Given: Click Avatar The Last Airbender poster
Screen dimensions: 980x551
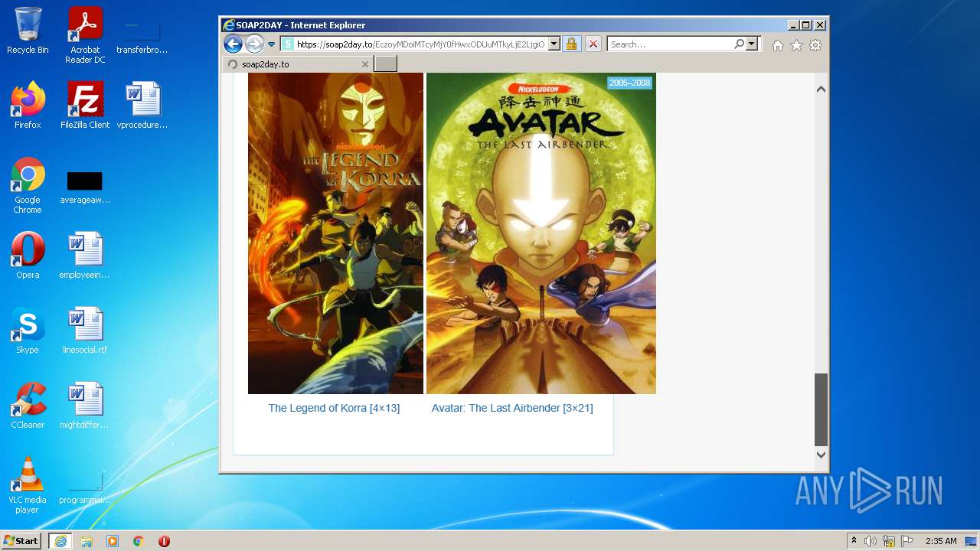Looking at the screenshot, I should pos(541,233).
